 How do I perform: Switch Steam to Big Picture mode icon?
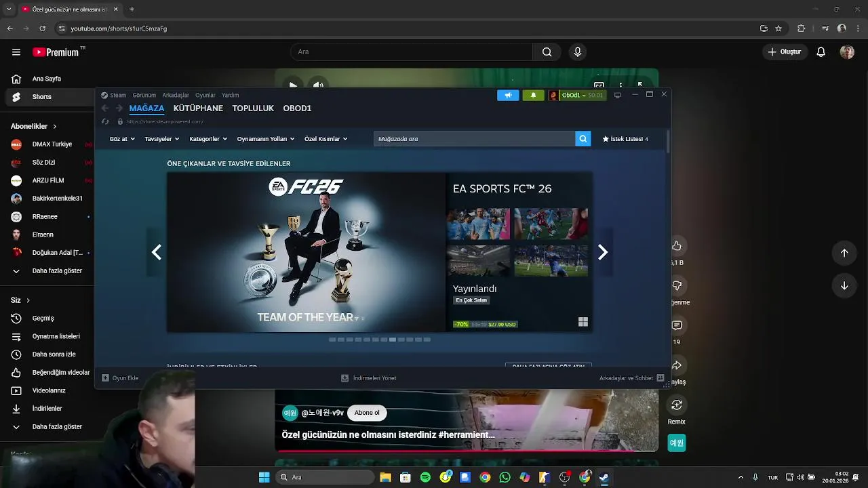[617, 96]
